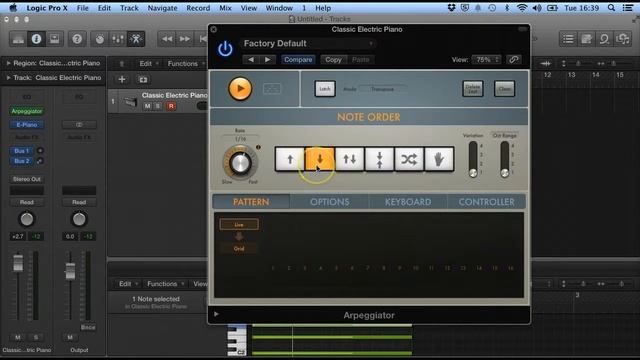This screenshot has width=640, height=360.
Task: Open the View 75% size dropdown
Action: pyautogui.click(x=486, y=60)
